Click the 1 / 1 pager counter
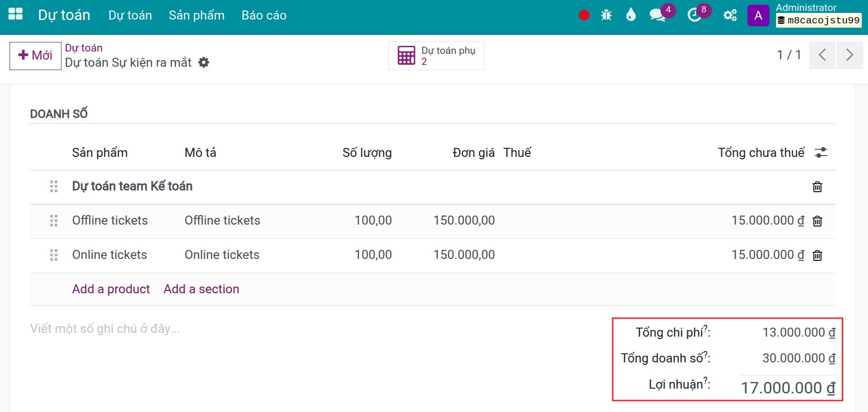This screenshot has height=412, width=868. [789, 55]
